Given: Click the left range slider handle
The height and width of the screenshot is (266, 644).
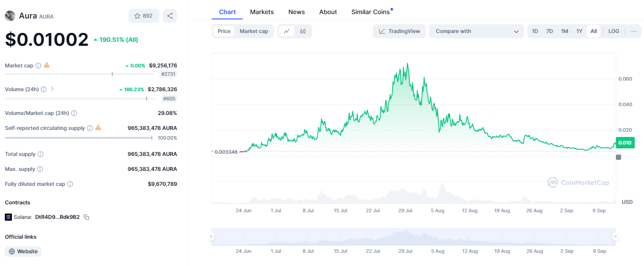Looking at the screenshot, I should pos(211,236).
